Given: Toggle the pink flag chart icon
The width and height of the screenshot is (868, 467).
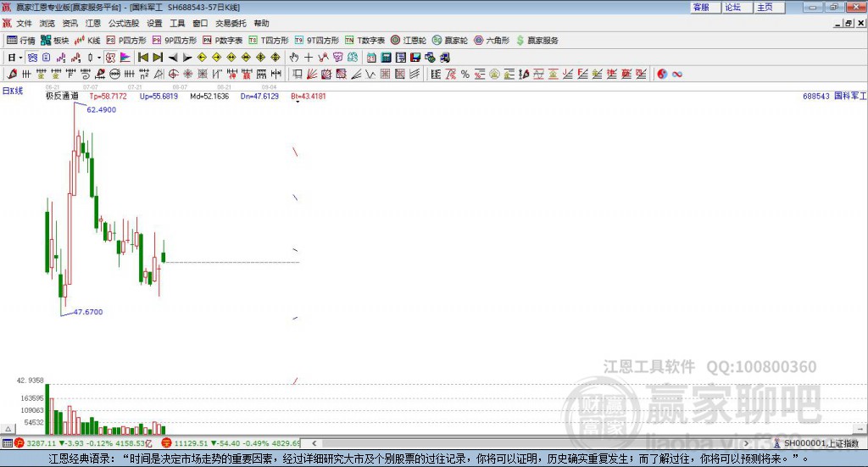Looking at the screenshot, I should pos(125,58).
